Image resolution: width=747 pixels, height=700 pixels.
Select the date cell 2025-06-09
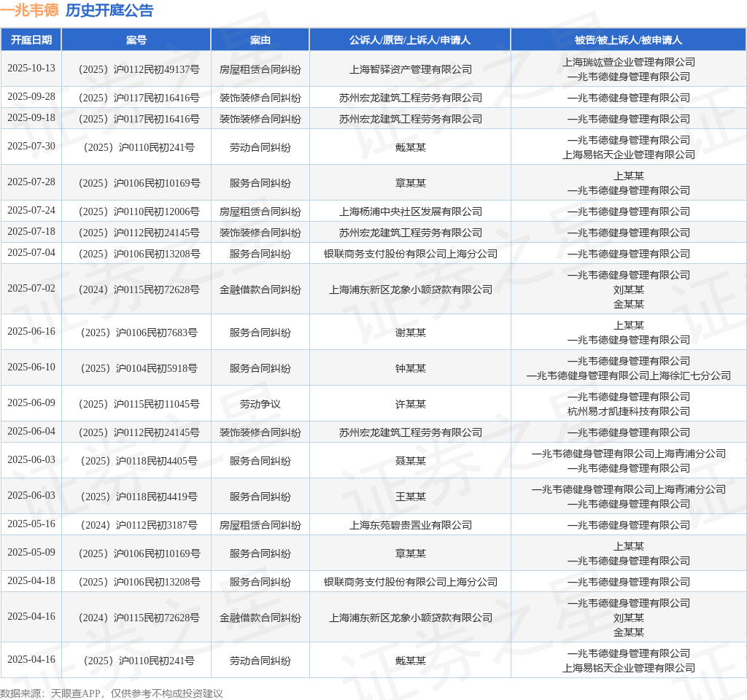coord(31,402)
